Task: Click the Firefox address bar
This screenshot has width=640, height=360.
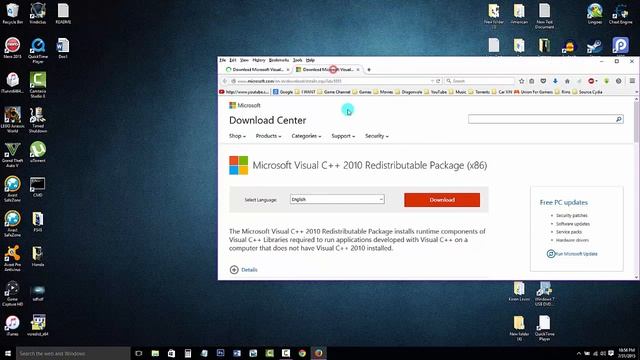Action: click(x=333, y=81)
